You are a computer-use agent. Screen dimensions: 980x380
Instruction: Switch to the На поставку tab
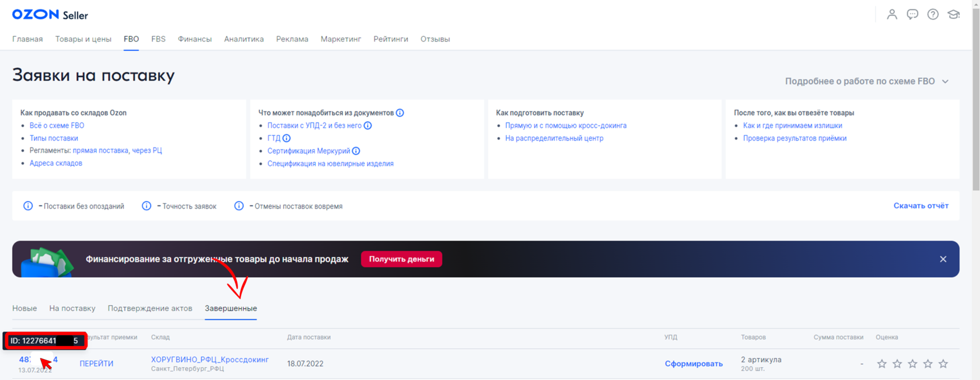click(72, 308)
